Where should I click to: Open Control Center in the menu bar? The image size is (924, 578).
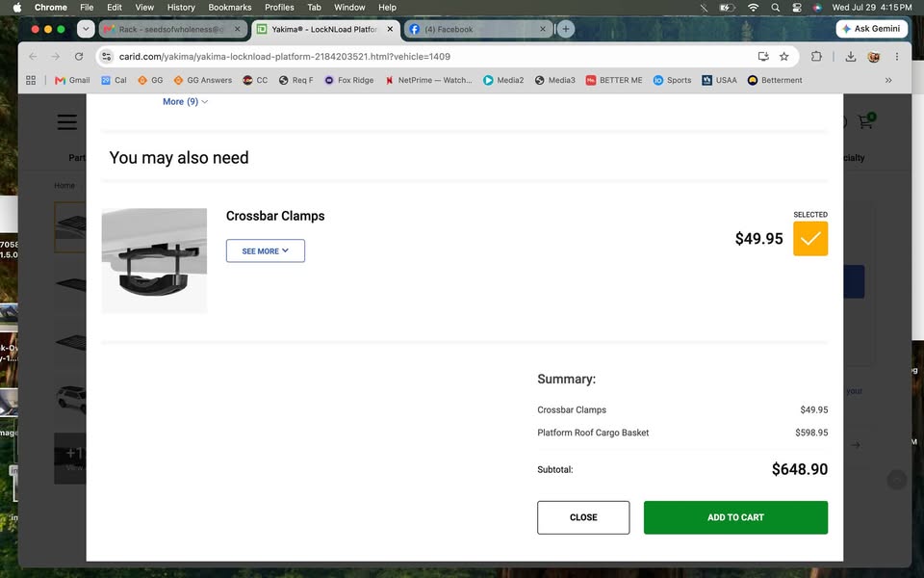click(x=797, y=7)
